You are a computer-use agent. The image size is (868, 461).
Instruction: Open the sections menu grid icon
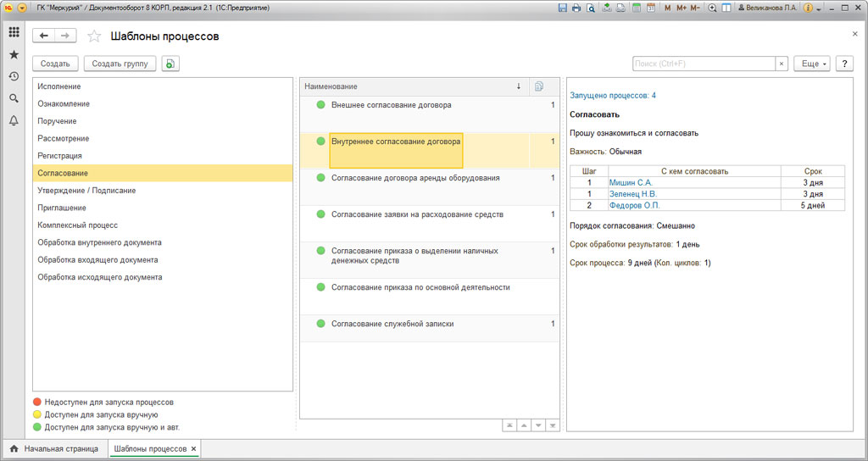[14, 32]
